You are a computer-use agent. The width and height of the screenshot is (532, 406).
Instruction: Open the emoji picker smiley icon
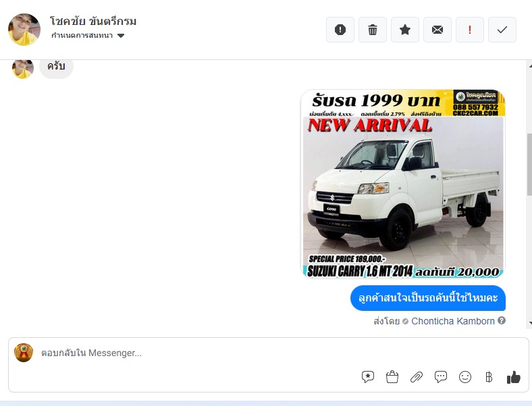[464, 377]
